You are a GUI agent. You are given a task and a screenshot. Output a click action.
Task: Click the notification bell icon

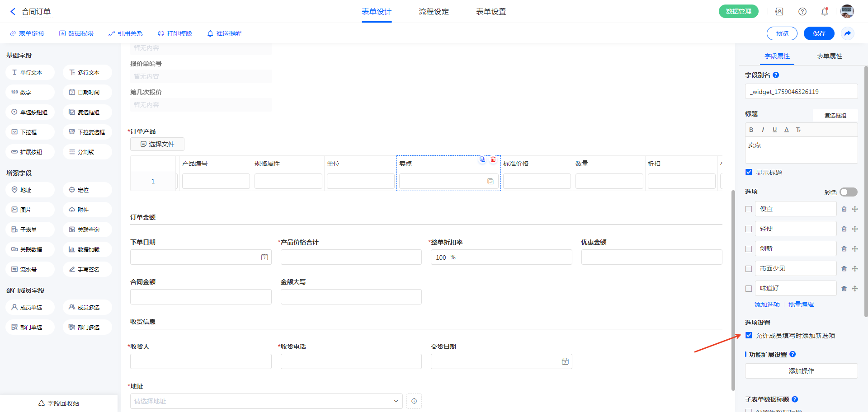point(824,12)
